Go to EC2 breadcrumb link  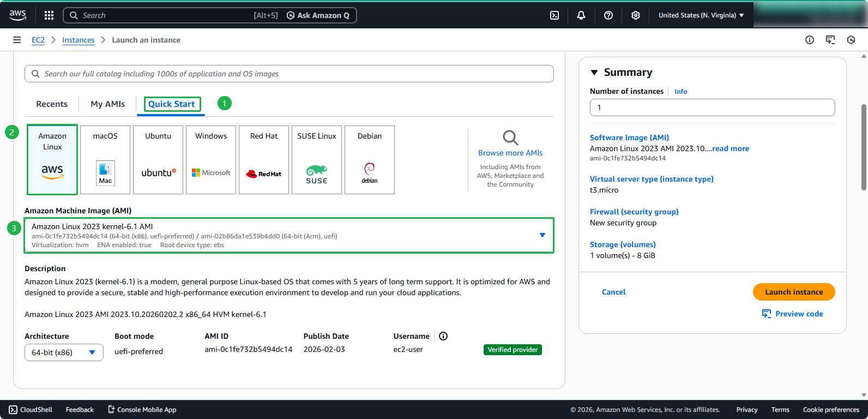click(38, 40)
